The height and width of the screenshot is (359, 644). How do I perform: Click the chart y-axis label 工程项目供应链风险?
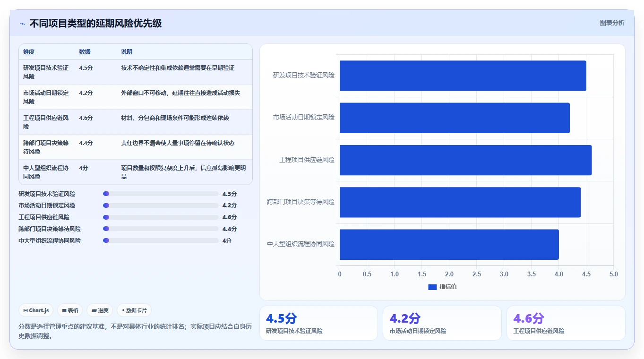pos(307,160)
